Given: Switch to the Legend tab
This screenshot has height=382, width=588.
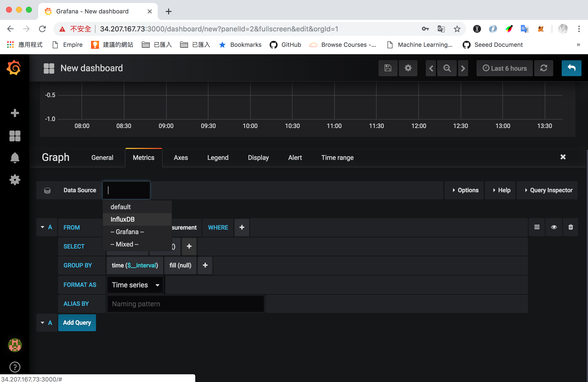Looking at the screenshot, I should (x=218, y=158).
